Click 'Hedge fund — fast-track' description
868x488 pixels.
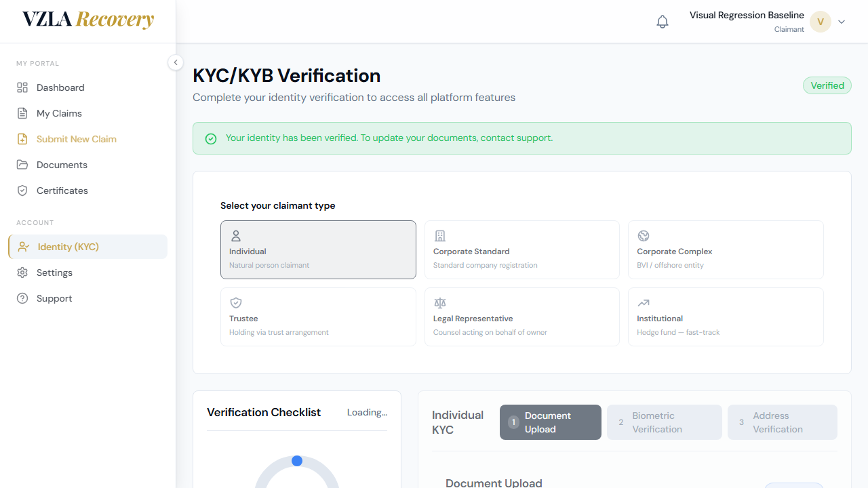678,332
